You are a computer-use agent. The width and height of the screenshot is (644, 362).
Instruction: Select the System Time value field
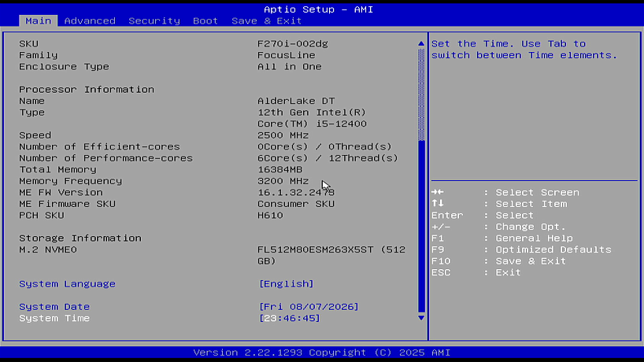point(290,319)
